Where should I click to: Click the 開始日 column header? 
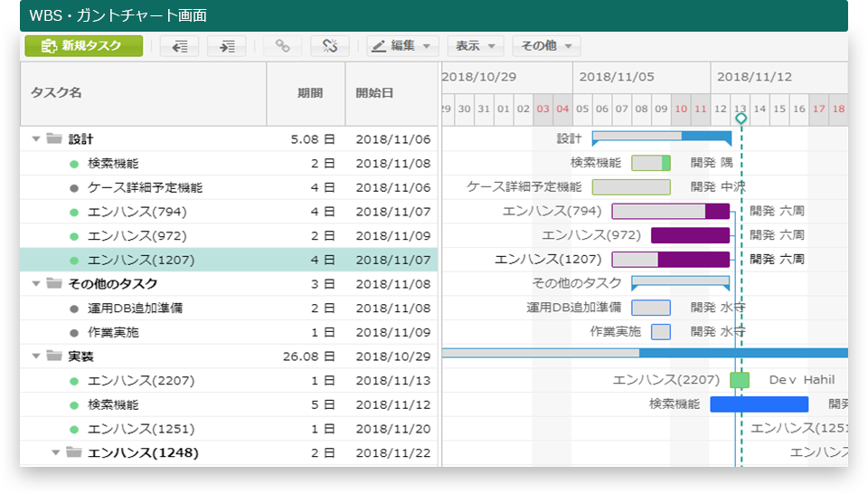[392, 93]
